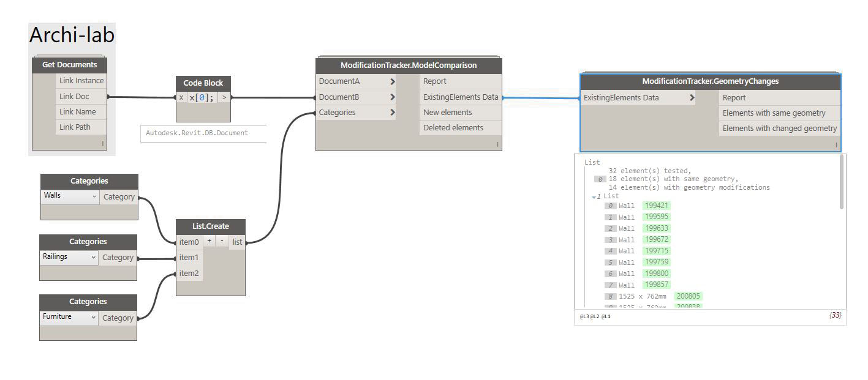Select the ModificationTracker.GeometryChanges node title
The width and height of the screenshot is (868, 380).
tap(710, 81)
